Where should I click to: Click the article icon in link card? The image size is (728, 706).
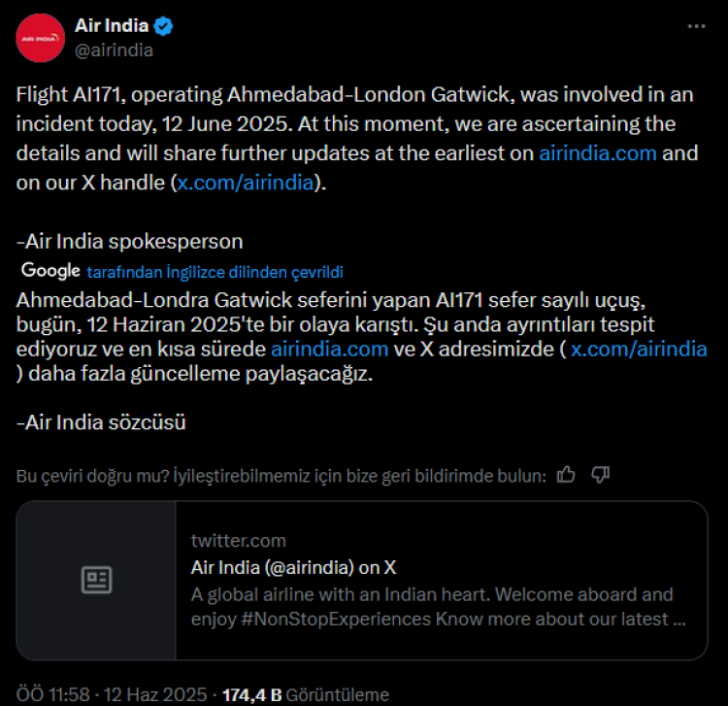click(96, 581)
